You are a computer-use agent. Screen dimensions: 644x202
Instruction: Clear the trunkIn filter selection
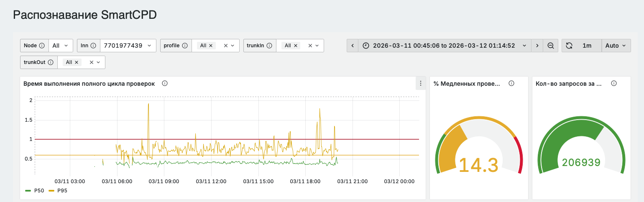pos(310,46)
